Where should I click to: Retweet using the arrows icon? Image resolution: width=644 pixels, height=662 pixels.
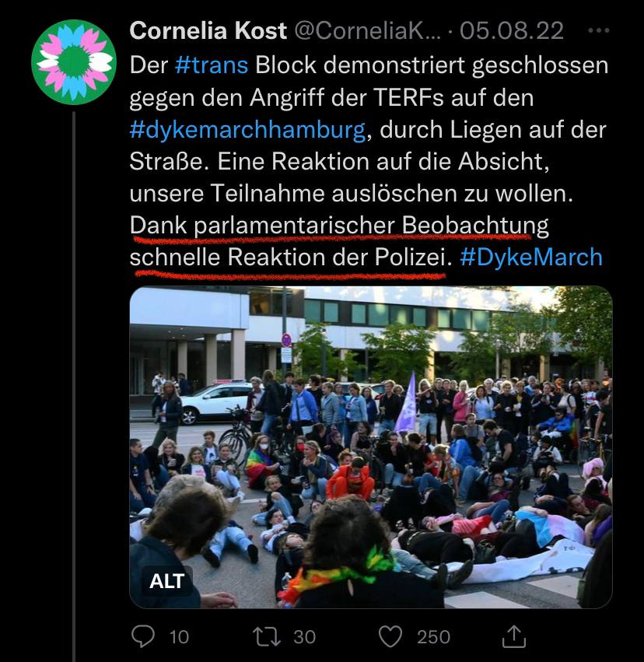266,636
